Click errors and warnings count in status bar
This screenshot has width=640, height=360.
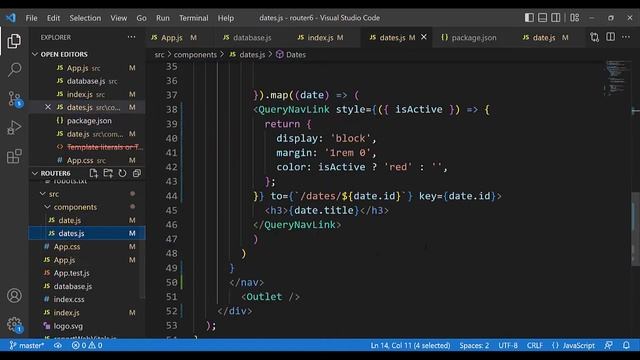[x=87, y=345]
